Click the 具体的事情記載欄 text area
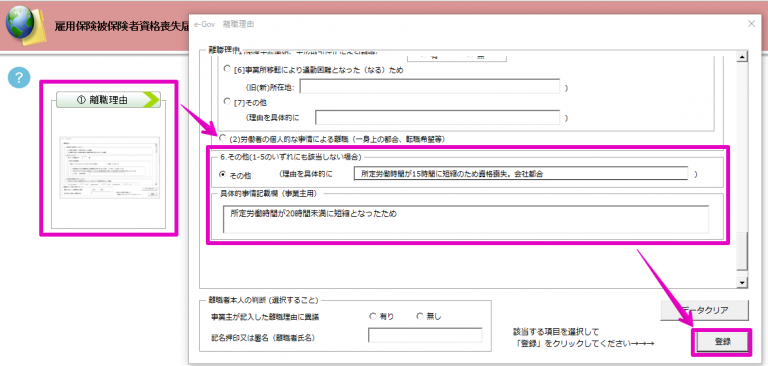768x366 pixels. pyautogui.click(x=466, y=219)
